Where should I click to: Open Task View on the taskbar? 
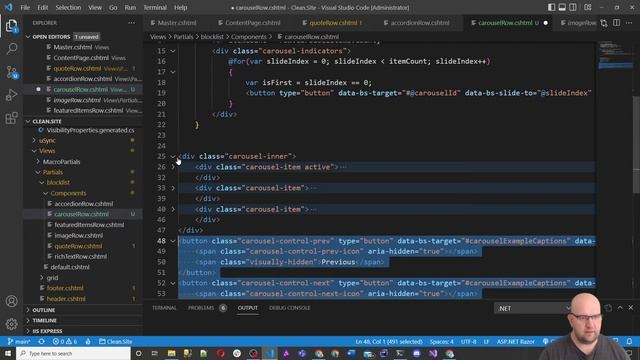(155, 353)
